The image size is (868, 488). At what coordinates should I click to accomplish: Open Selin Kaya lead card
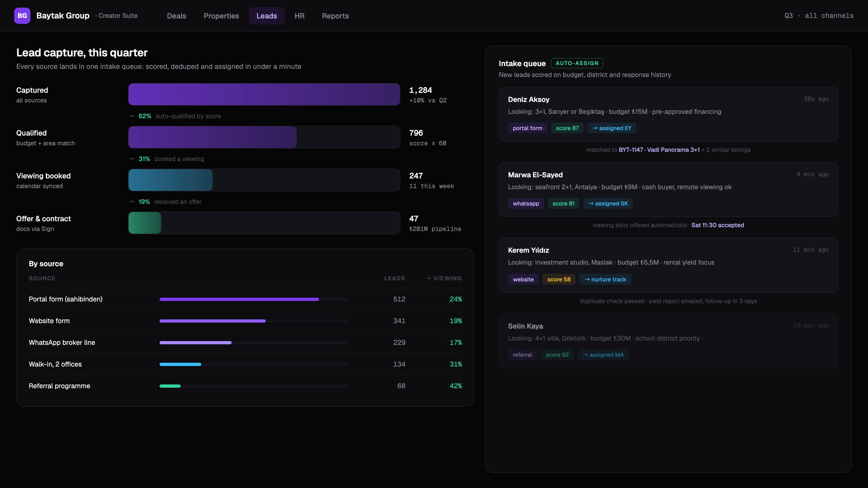click(668, 341)
